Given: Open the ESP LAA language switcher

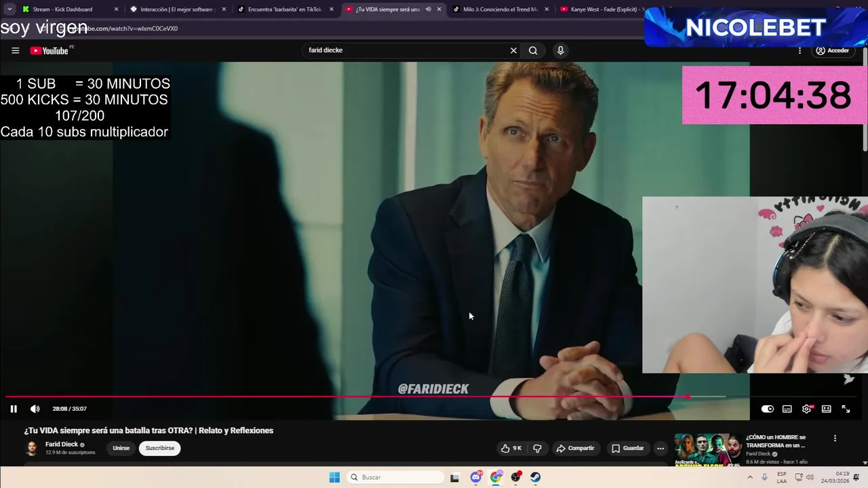Looking at the screenshot, I should [x=782, y=477].
